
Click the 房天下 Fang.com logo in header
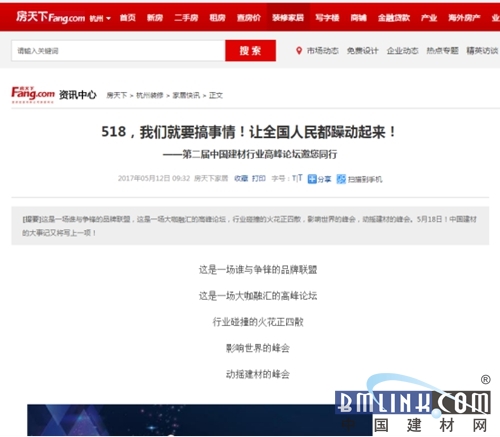coord(50,17)
